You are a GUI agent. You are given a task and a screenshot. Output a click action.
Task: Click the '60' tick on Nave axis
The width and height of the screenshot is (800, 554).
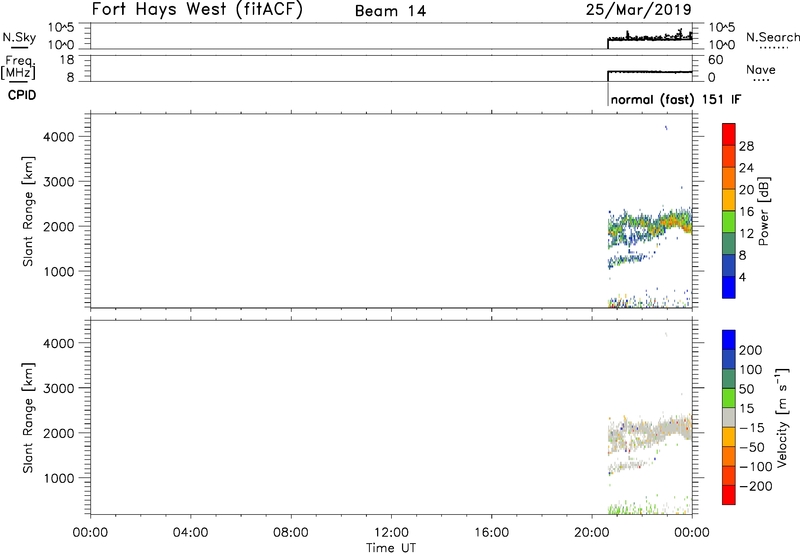coord(715,60)
